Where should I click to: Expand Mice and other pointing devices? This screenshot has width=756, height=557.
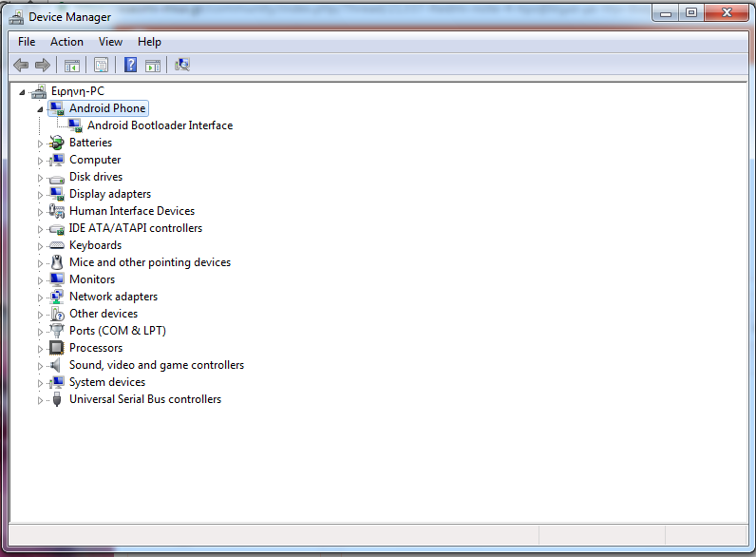[40, 263]
